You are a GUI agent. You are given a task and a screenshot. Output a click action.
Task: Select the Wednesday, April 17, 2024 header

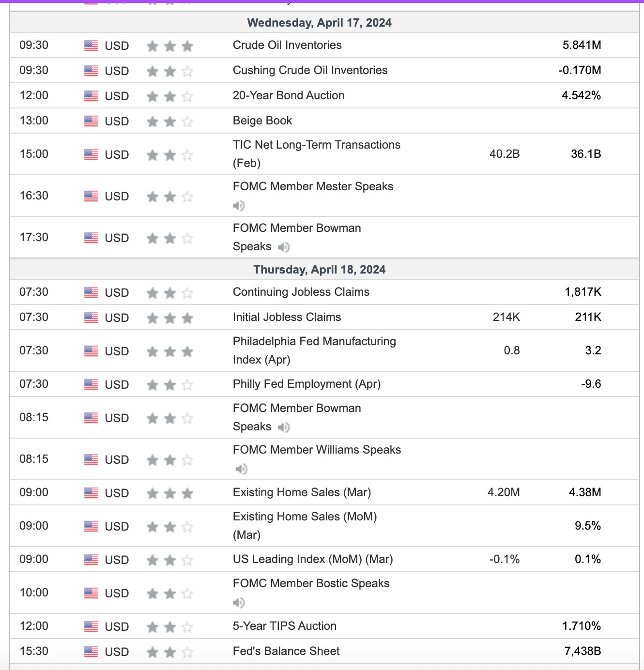(320, 23)
